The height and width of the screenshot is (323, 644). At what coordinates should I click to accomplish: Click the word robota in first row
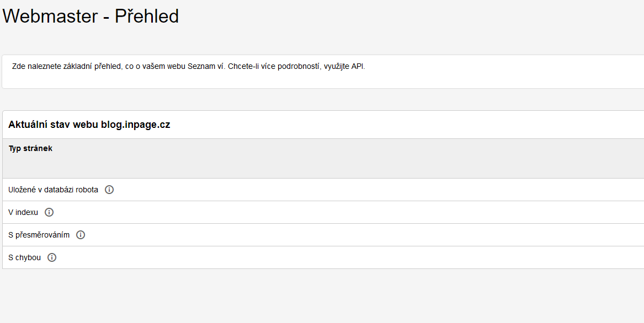87,190
